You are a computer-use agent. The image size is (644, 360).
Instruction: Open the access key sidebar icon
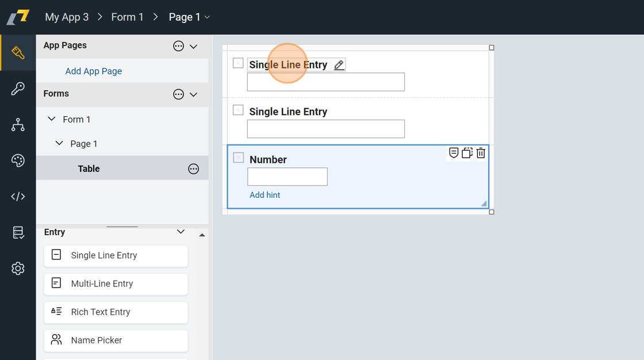tap(18, 89)
